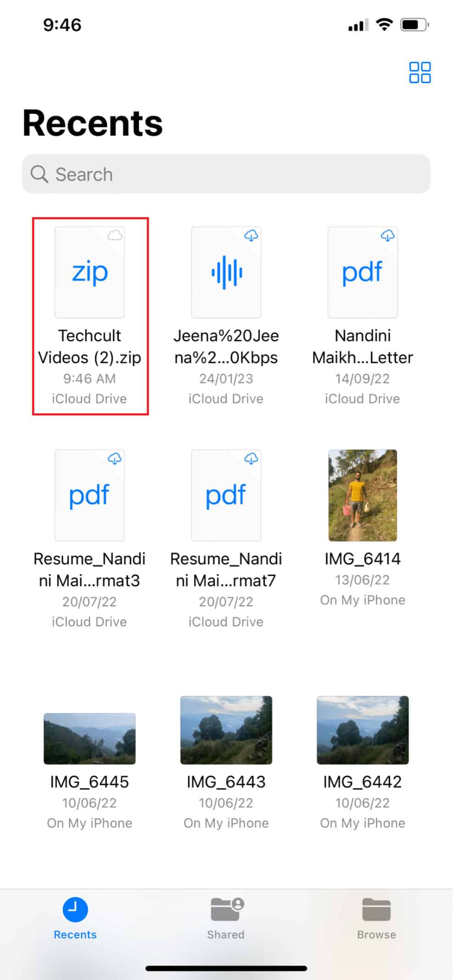
Task: Tap the Recents page heading
Action: [93, 123]
